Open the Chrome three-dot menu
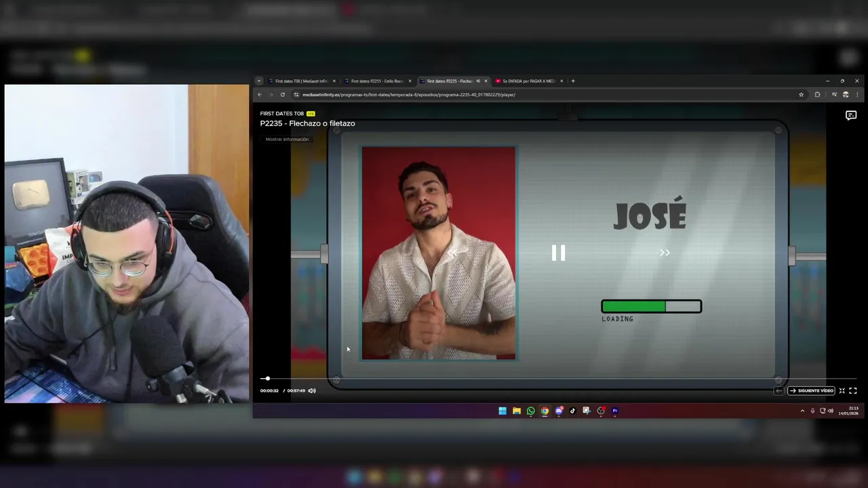 coord(857,94)
